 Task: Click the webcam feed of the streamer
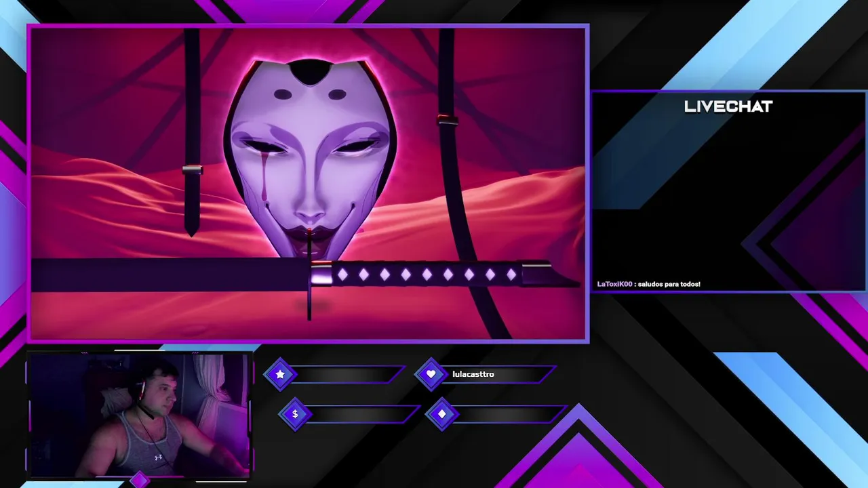click(x=139, y=414)
